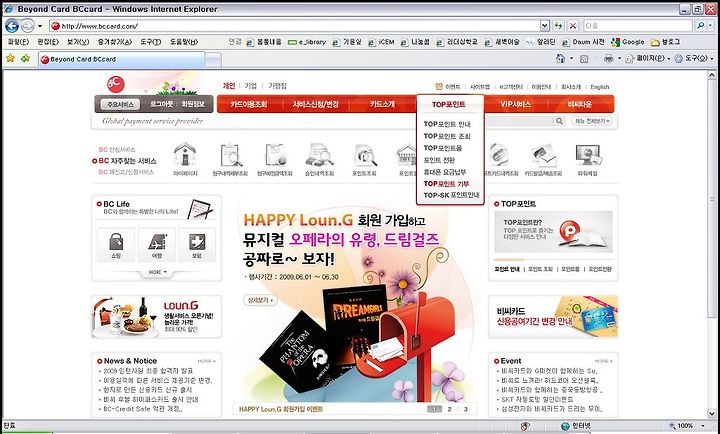Expand the MORE arrow under BC Life

[x=157, y=272]
